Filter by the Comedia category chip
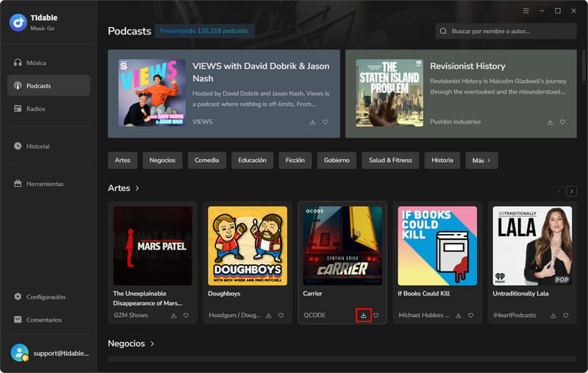Viewport: 588px width, 373px height. point(207,160)
